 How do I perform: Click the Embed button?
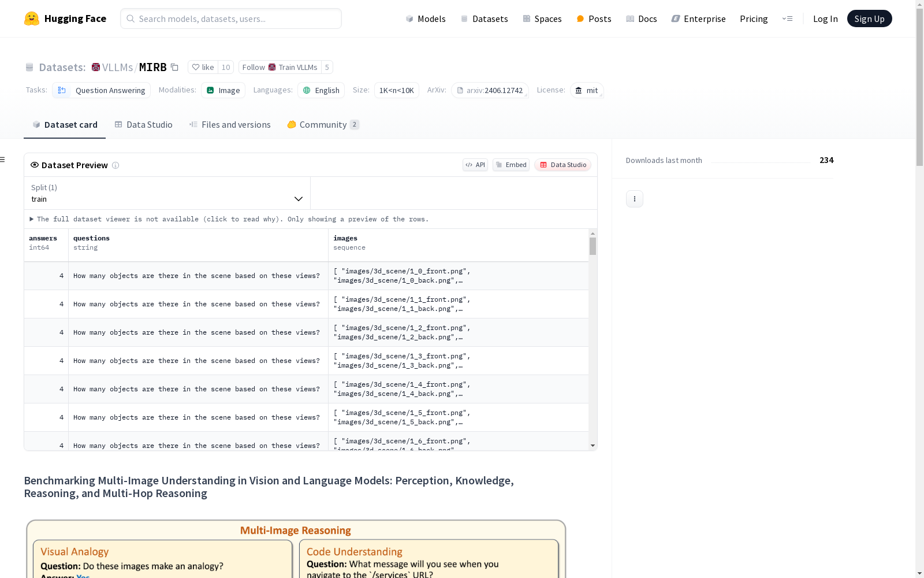511,165
